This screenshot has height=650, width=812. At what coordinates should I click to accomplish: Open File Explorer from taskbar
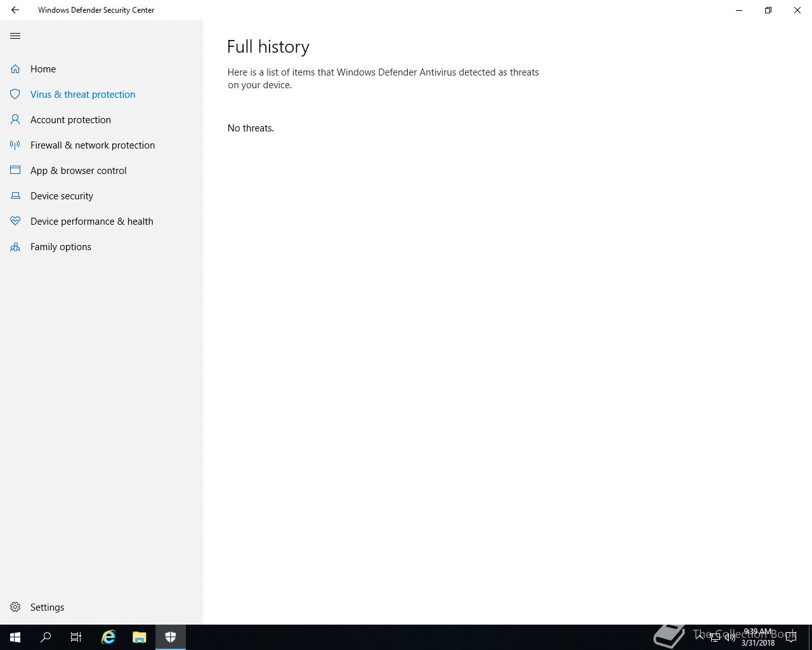pyautogui.click(x=139, y=637)
